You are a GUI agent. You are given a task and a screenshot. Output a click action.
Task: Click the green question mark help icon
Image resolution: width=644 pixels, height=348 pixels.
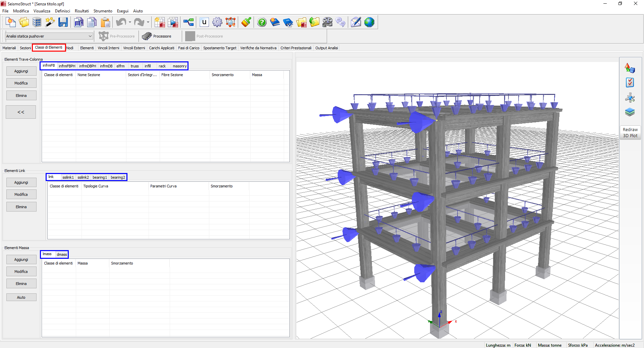[x=262, y=22]
